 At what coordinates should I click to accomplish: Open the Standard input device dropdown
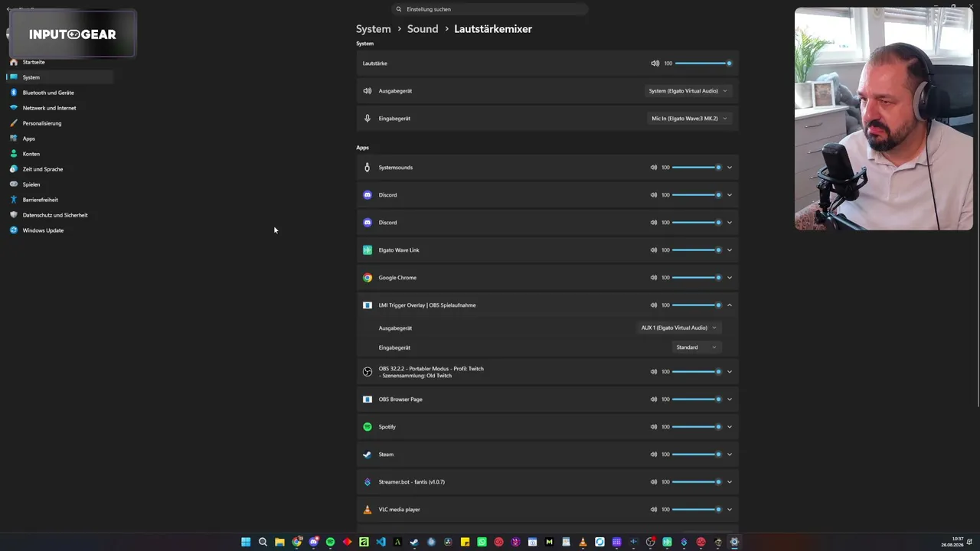pyautogui.click(x=697, y=347)
